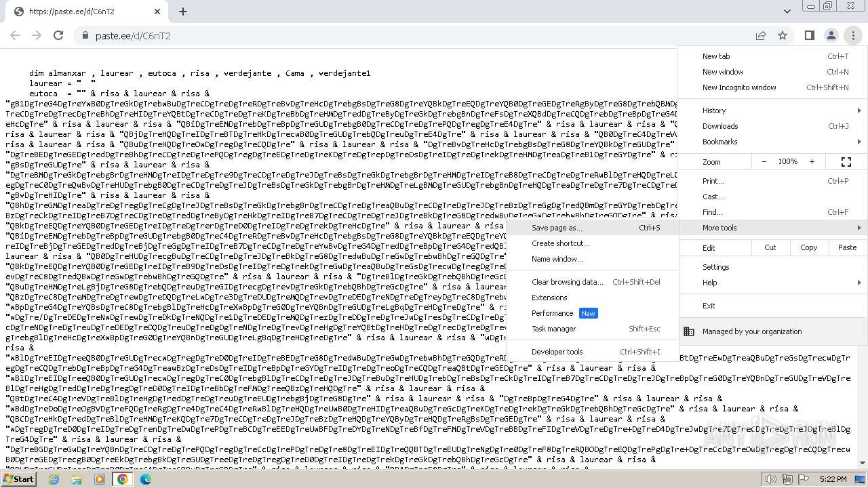Image resolution: width=868 pixels, height=488 pixels.
Task: Select Save page as option
Action: click(x=593, y=228)
